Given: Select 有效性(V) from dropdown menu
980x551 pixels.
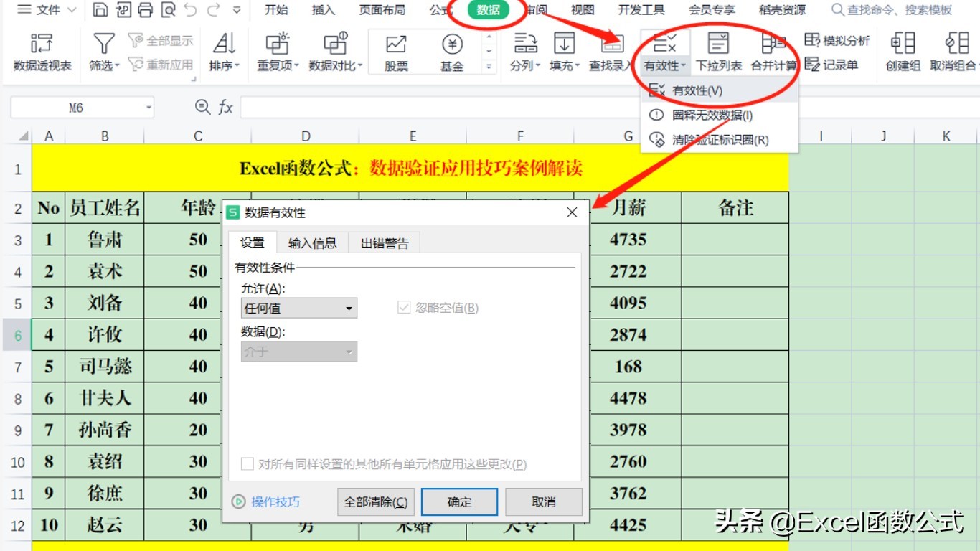Looking at the screenshot, I should 720,90.
